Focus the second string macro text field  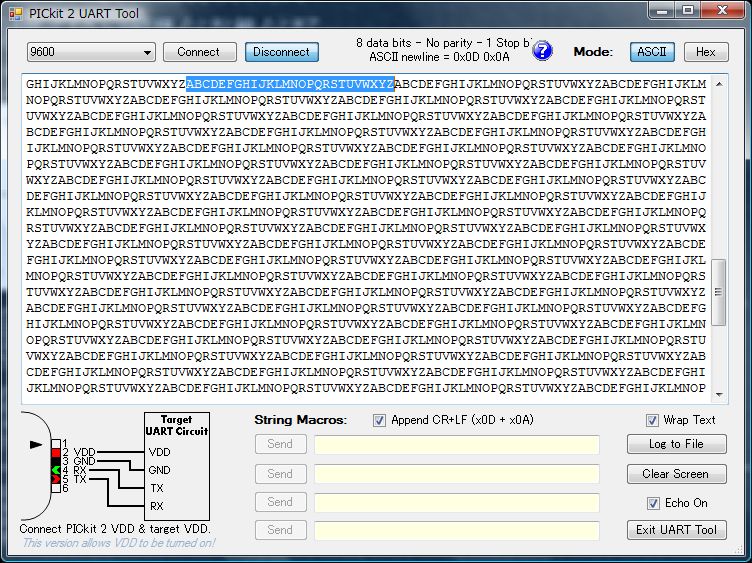(457, 474)
